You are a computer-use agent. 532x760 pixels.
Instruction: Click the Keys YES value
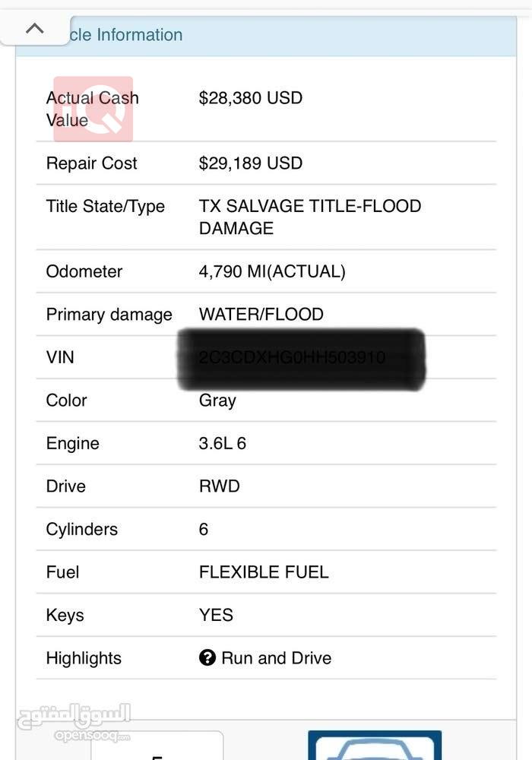(216, 615)
